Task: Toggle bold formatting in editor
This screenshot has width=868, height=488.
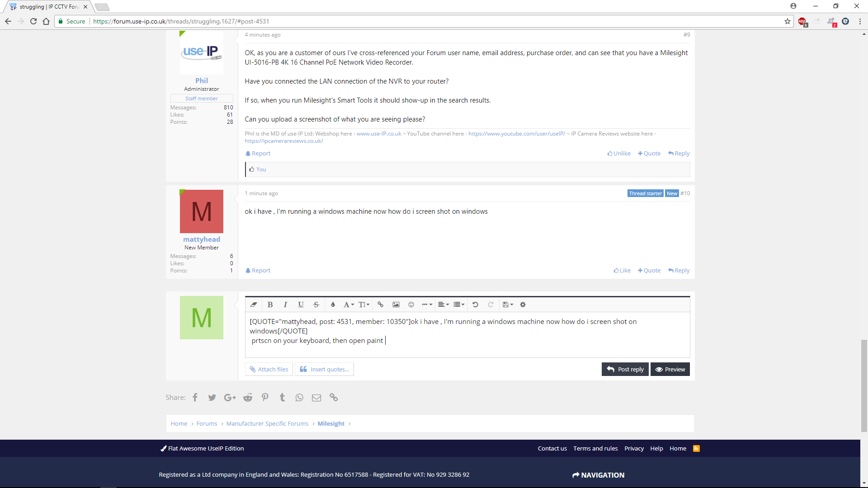Action: (x=270, y=305)
